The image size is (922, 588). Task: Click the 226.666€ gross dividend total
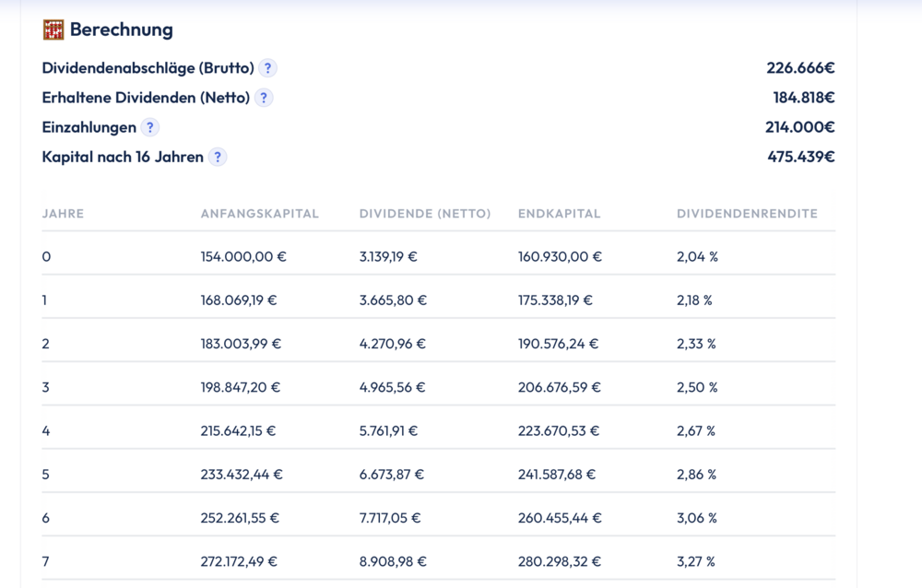pos(800,68)
